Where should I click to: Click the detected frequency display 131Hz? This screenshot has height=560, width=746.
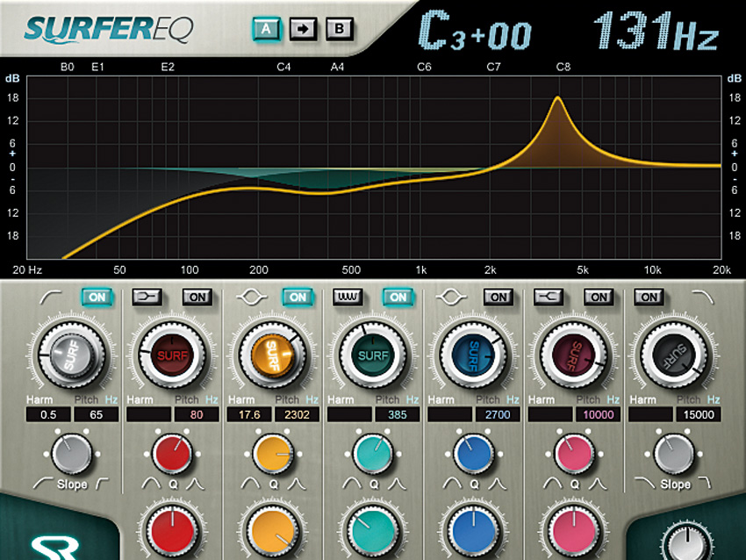pyautogui.click(x=656, y=31)
